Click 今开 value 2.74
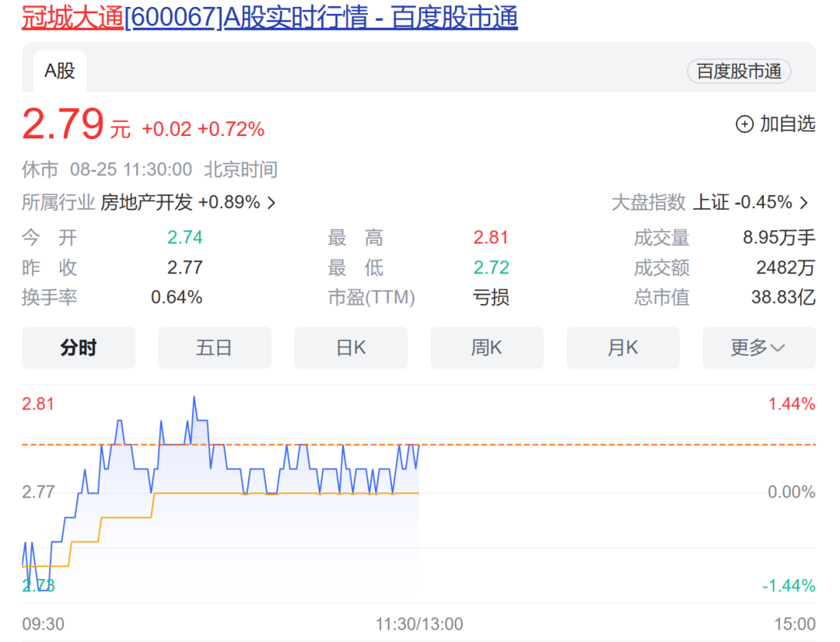The height and width of the screenshot is (642, 840). [185, 237]
